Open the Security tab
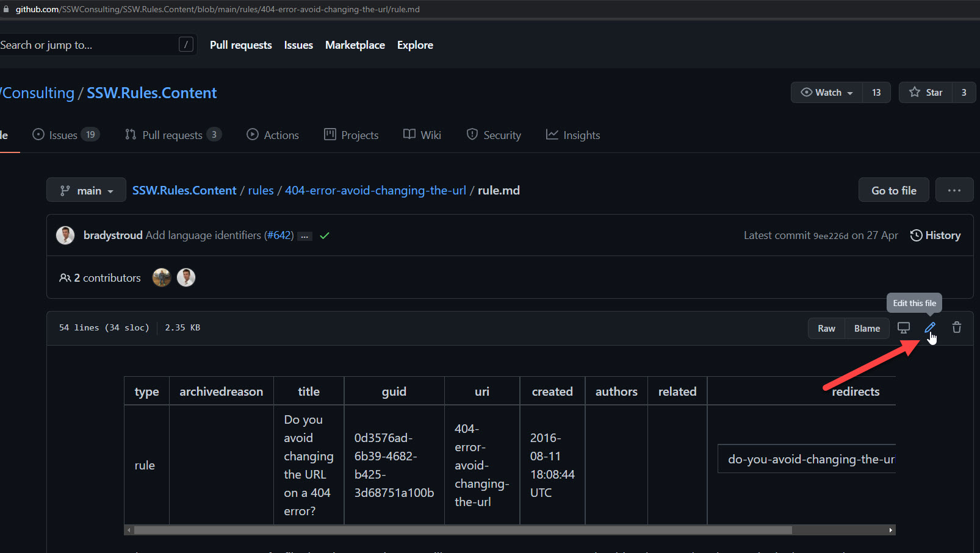Viewport: 980px width, 553px height. [494, 135]
